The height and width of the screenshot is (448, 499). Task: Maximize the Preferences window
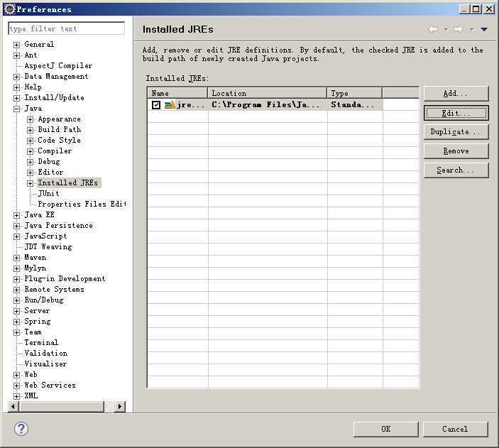pos(476,9)
